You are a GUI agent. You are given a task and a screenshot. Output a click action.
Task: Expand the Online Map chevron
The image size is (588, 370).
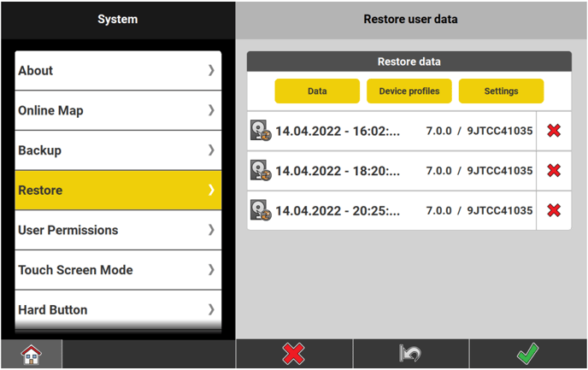pyautogui.click(x=211, y=110)
